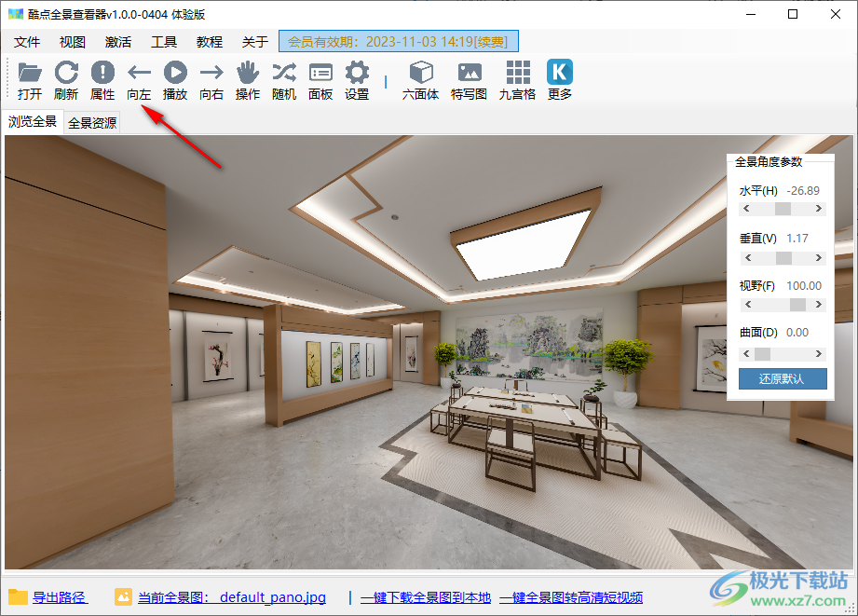858x616 pixels.
Task: Click the app icon in the title bar
Action: [x=16, y=14]
